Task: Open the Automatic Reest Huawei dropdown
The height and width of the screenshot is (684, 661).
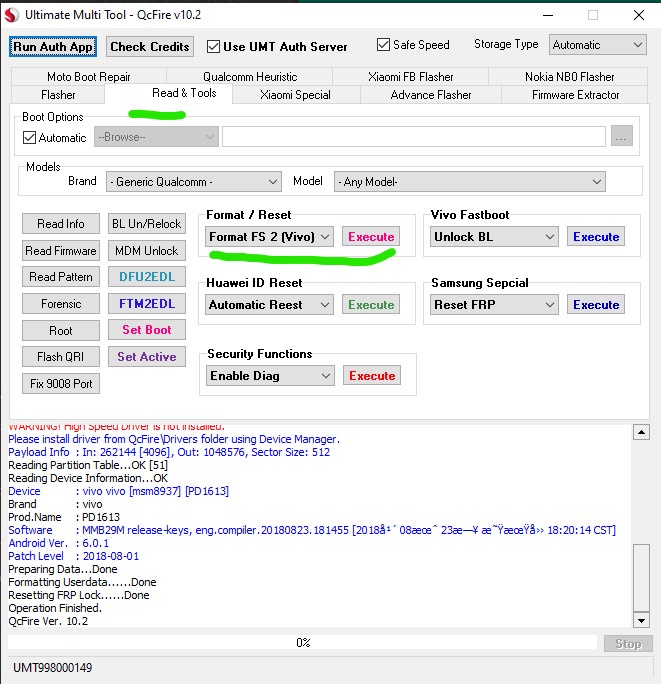Action: [x=269, y=304]
